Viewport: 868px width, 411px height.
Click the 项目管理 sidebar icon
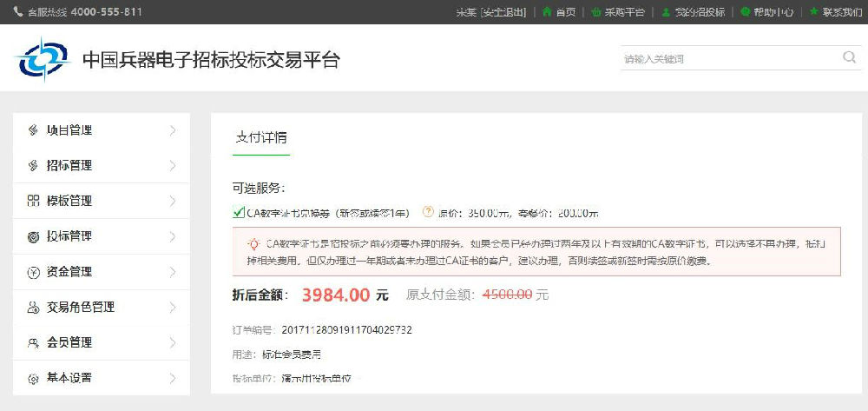pyautogui.click(x=33, y=130)
